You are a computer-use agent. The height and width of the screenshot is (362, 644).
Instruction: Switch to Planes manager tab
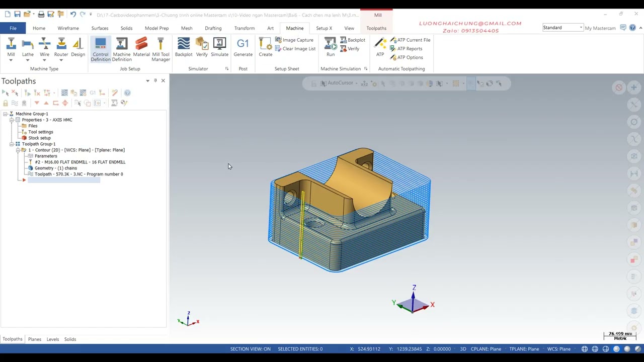[35, 339]
